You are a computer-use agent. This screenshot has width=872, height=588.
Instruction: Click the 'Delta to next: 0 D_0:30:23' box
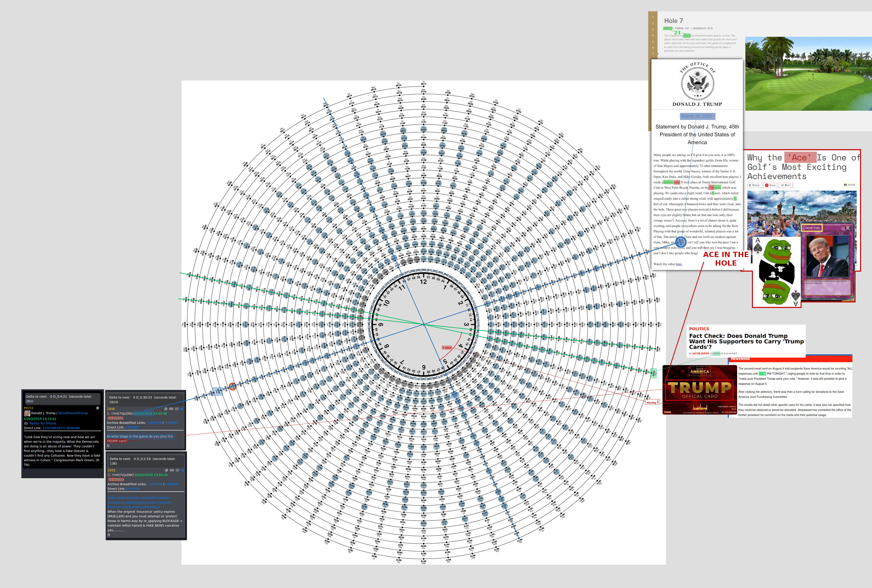(x=146, y=399)
